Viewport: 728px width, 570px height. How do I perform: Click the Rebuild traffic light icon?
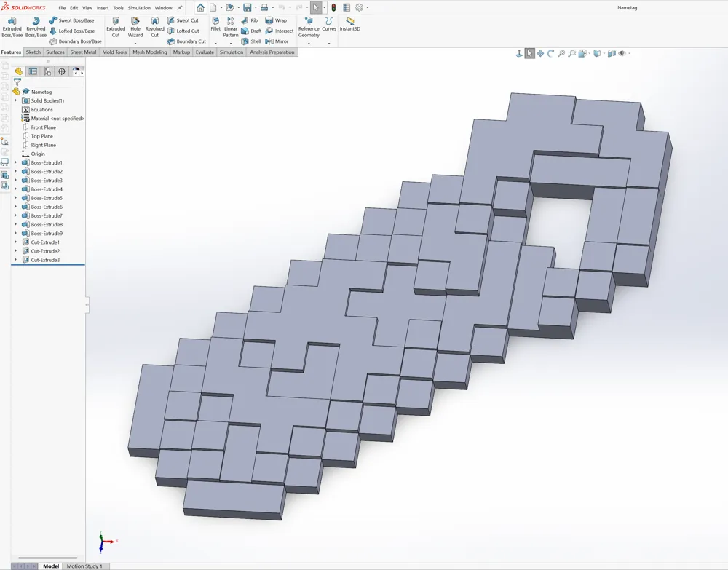[x=333, y=7]
